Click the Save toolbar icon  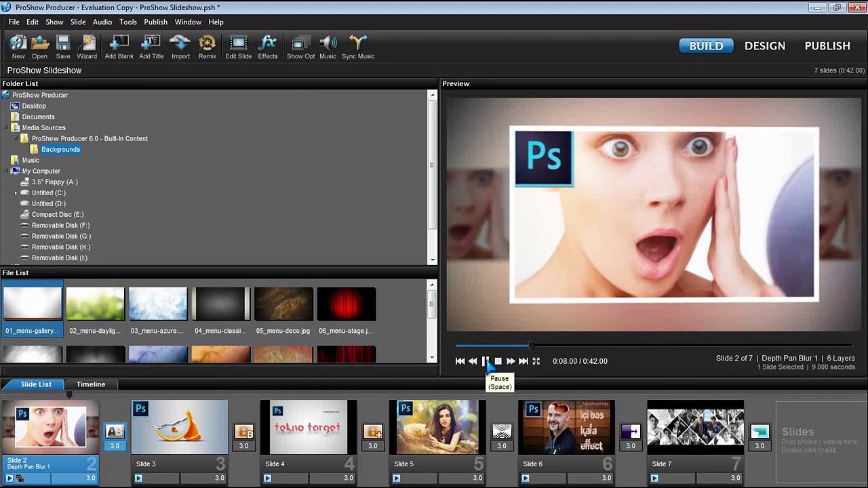coord(63,47)
